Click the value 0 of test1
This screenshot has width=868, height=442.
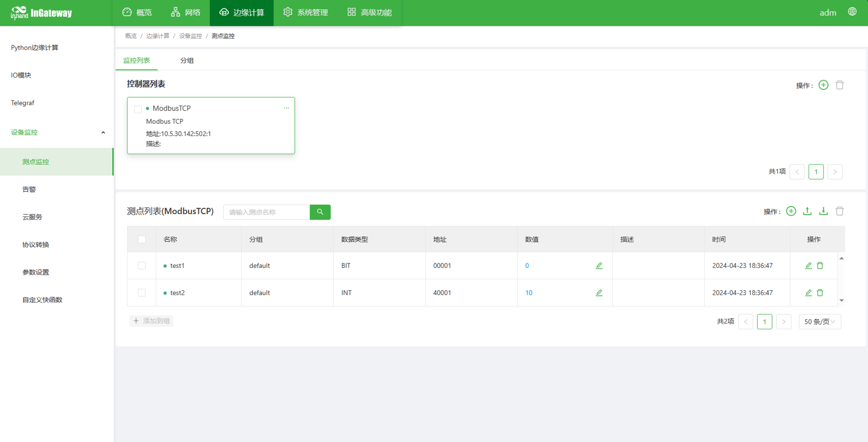click(527, 265)
